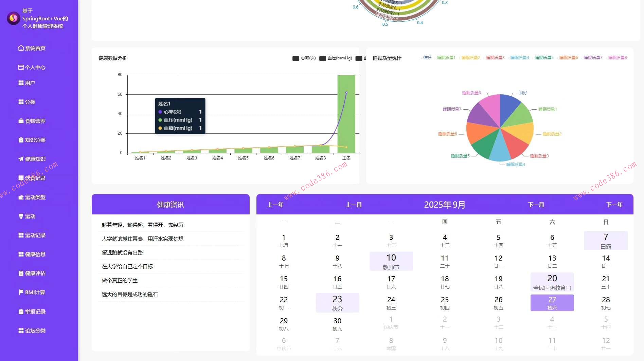Click the 个人中心 card icon
The width and height of the screenshot is (644, 361).
pyautogui.click(x=21, y=67)
